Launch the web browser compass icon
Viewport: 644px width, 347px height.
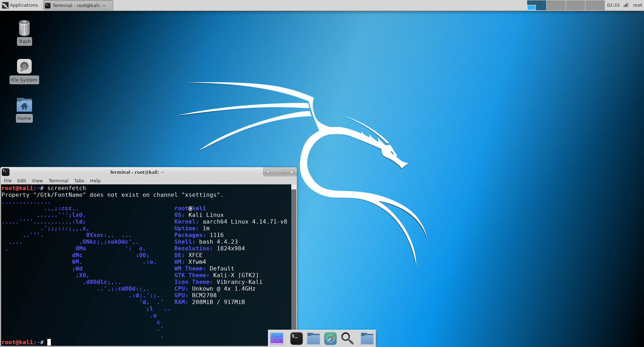tap(330, 339)
